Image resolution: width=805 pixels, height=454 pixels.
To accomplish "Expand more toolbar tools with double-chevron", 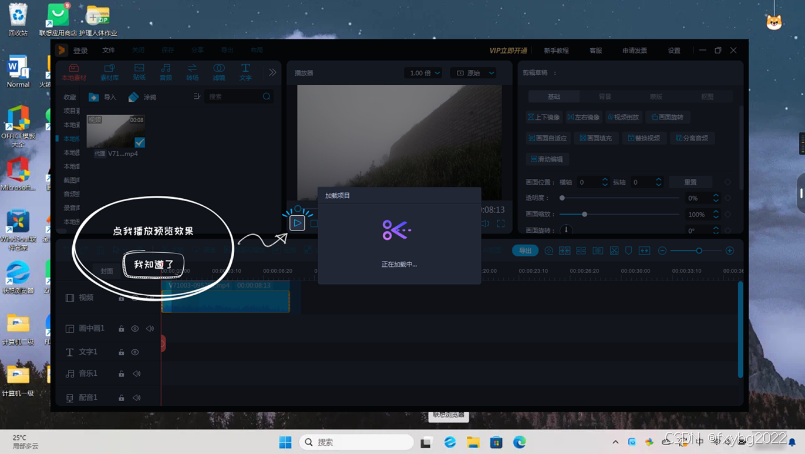I will click(272, 72).
